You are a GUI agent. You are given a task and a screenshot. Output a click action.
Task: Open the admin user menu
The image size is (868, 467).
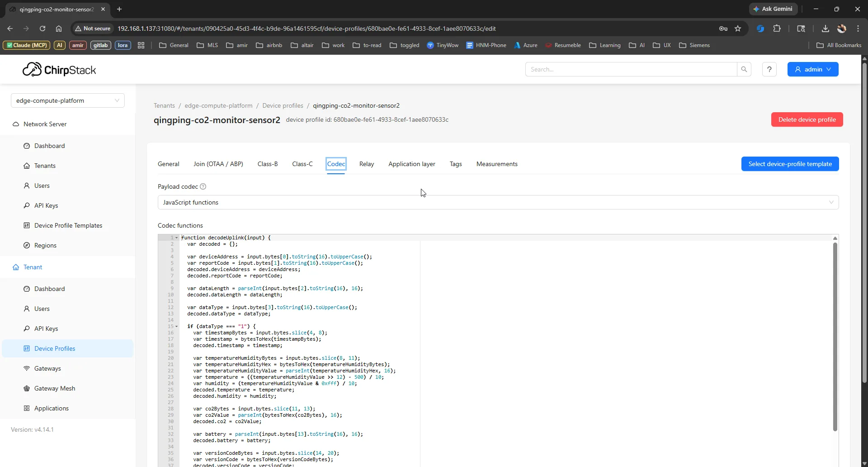coord(813,69)
